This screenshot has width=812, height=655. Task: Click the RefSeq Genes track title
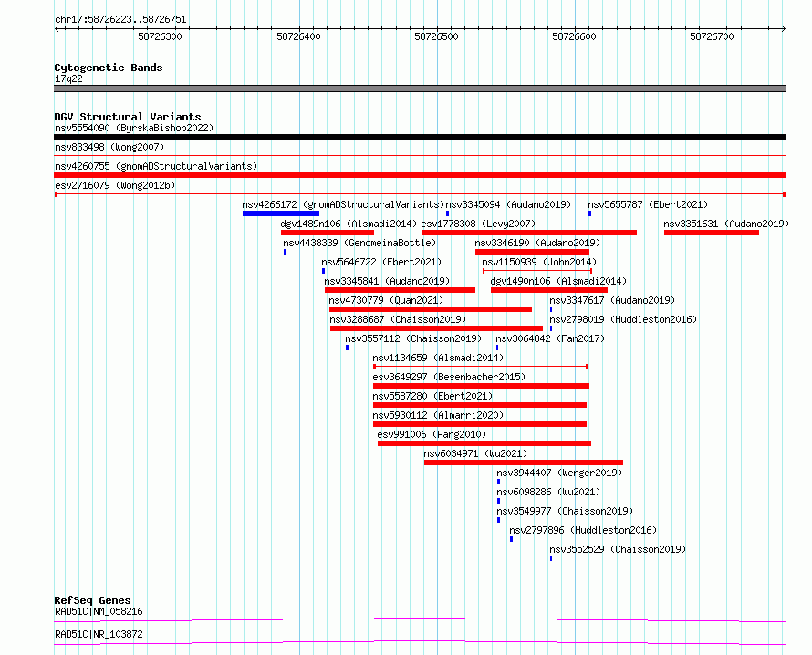tap(92, 600)
